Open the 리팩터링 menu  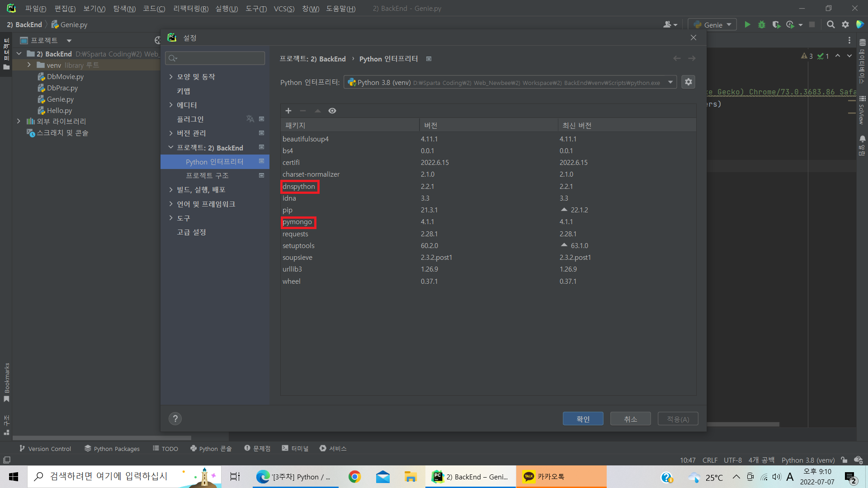[191, 9]
